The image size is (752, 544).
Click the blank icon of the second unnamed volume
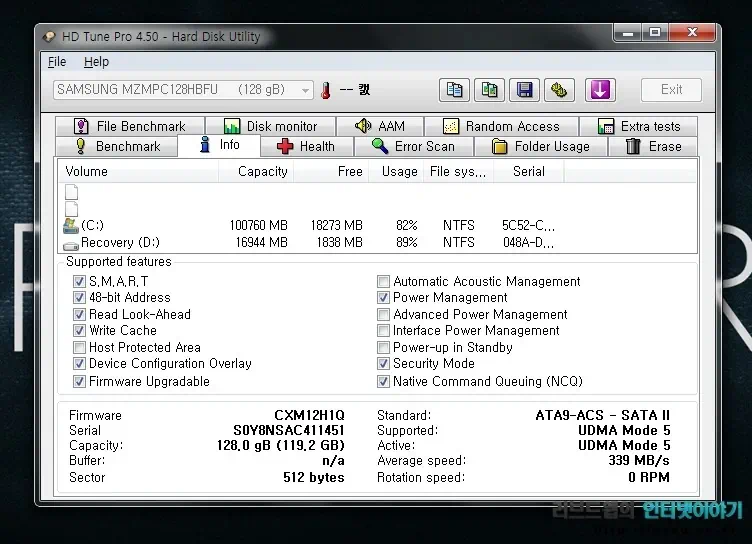click(x=71, y=209)
